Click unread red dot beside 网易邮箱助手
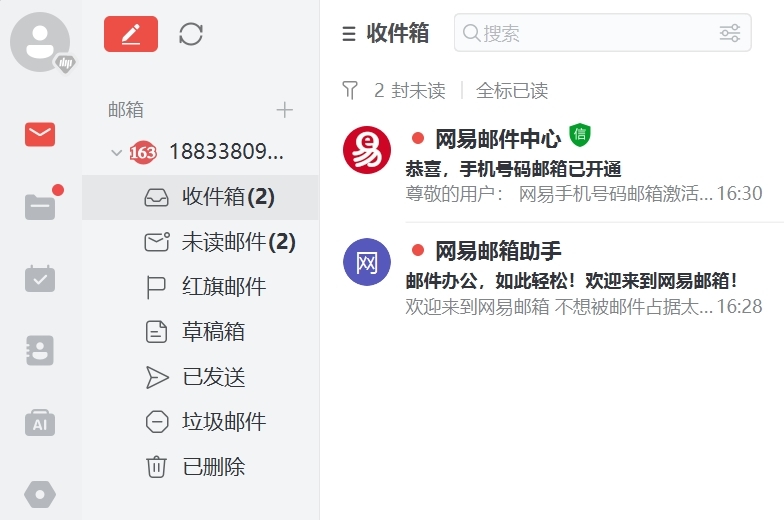Image resolution: width=784 pixels, height=520 pixels. coord(418,250)
